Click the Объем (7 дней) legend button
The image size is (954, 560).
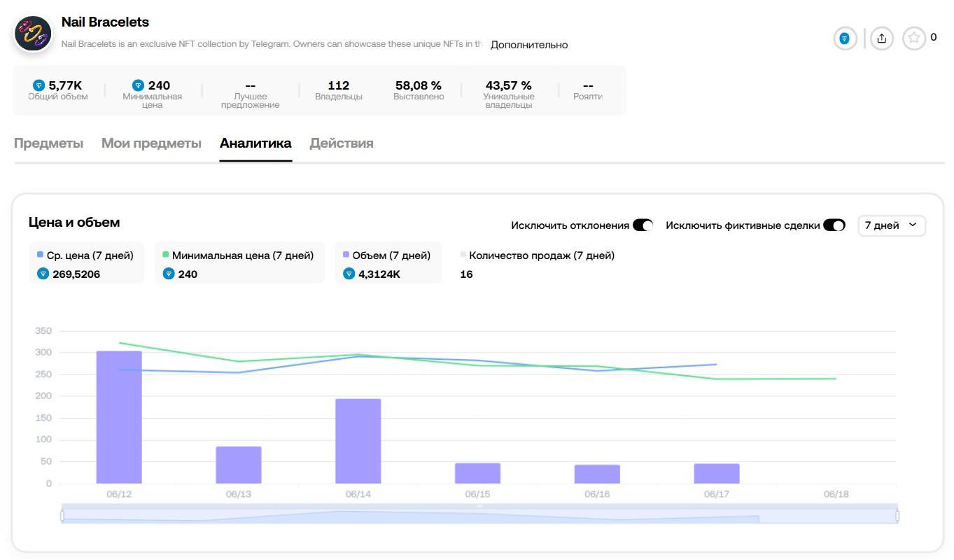coord(387,255)
